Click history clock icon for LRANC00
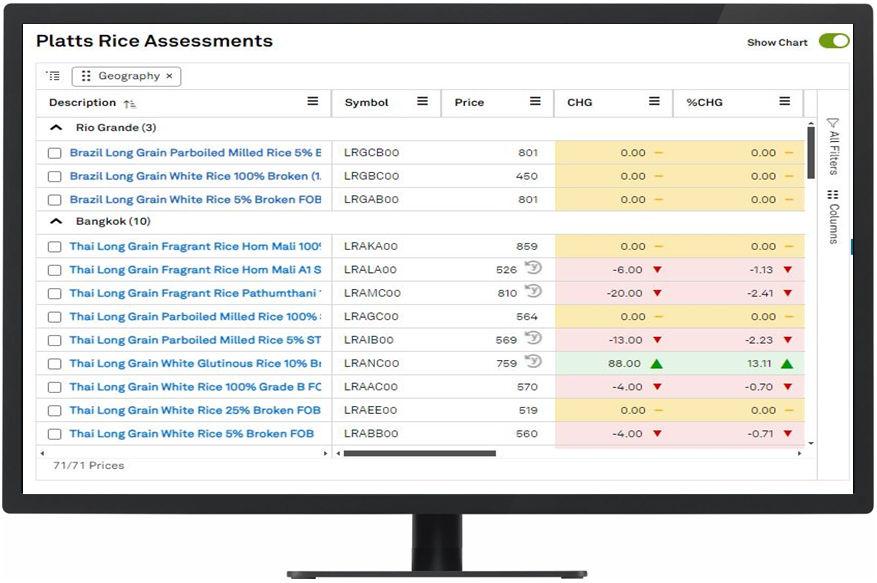Image resolution: width=877 pixels, height=583 pixels. tap(534, 361)
